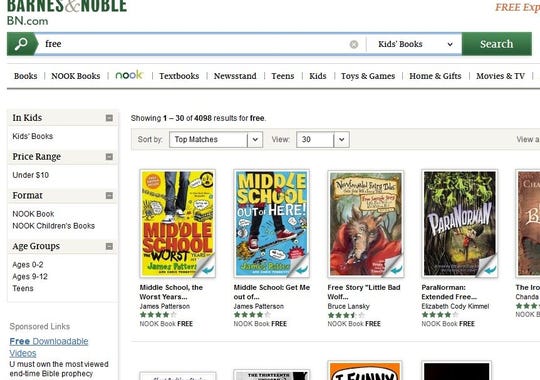Filter price Under $10
Image resolution: width=540 pixels, height=380 pixels.
click(31, 175)
